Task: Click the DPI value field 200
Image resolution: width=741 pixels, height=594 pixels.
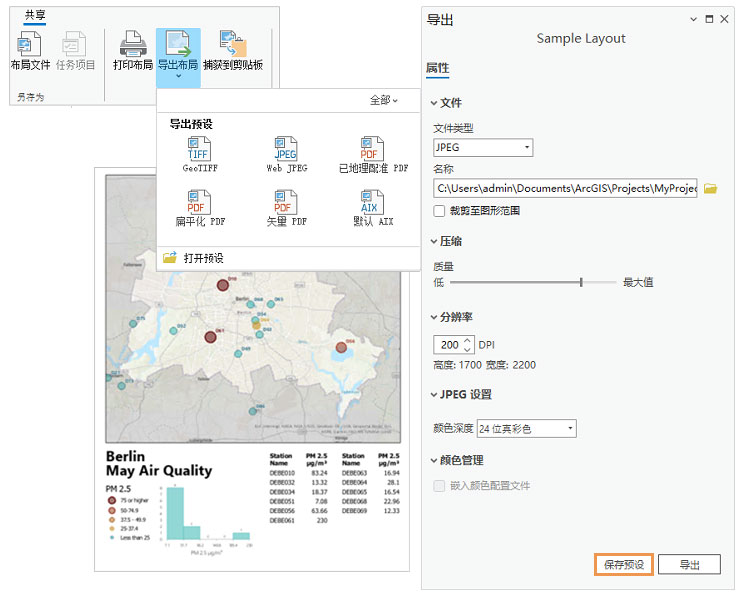Action: [x=449, y=345]
